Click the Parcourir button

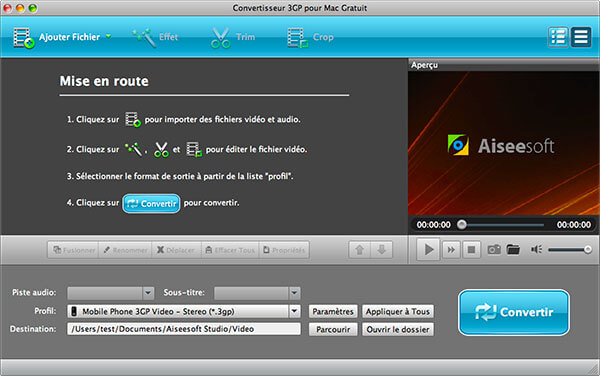[333, 329]
